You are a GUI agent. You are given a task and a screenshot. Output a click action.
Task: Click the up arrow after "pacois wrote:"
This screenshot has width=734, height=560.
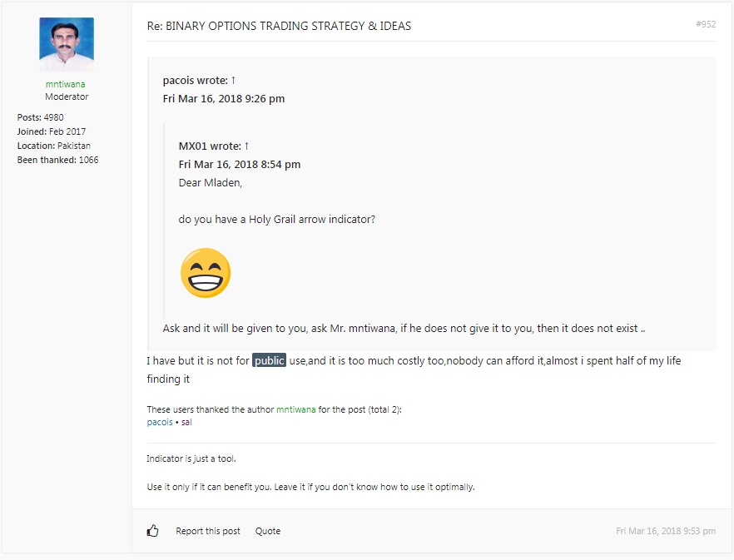[234, 81]
